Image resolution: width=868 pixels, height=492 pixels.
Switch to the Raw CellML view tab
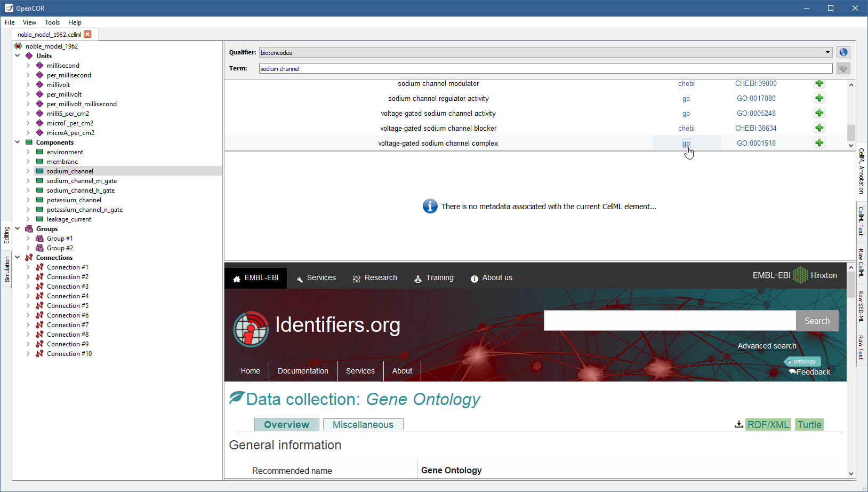pyautogui.click(x=861, y=263)
